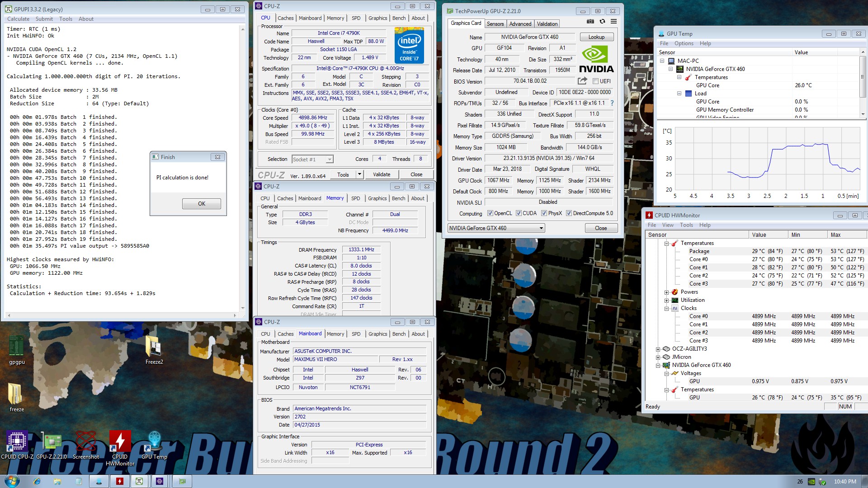Expand the Utilization node in HWMonitor
Viewport: 868px width, 488px height.
click(x=666, y=300)
